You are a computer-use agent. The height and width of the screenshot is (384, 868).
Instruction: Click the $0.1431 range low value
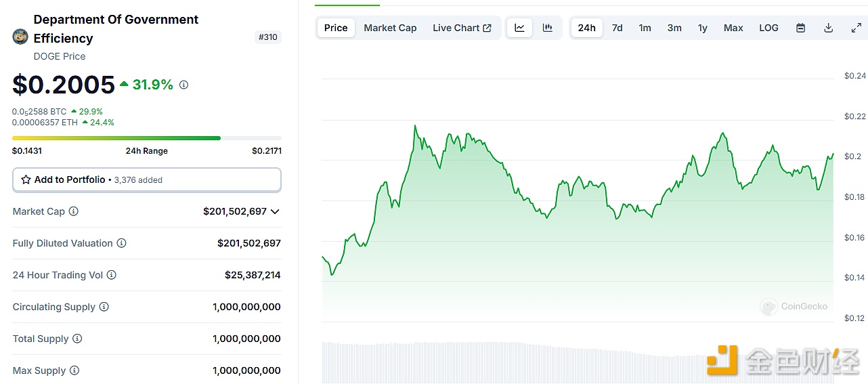point(27,151)
